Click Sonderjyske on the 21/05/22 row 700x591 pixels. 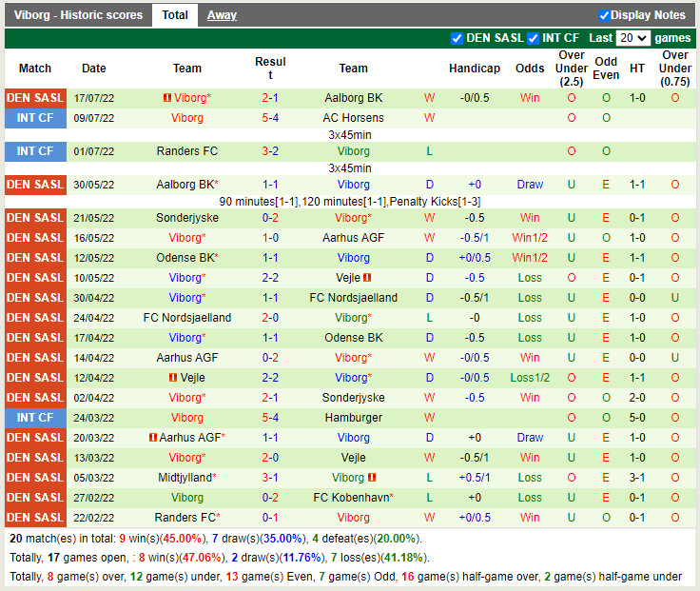[x=187, y=218]
